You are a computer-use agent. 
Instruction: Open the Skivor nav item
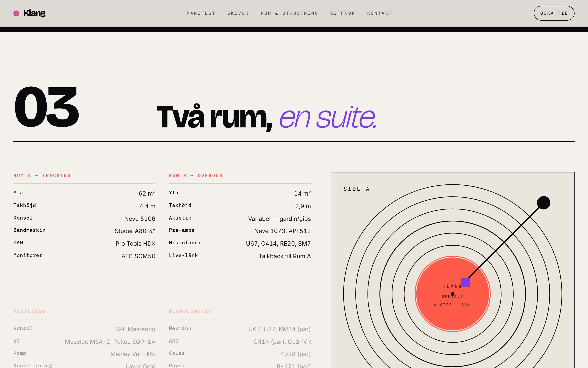coord(238,13)
